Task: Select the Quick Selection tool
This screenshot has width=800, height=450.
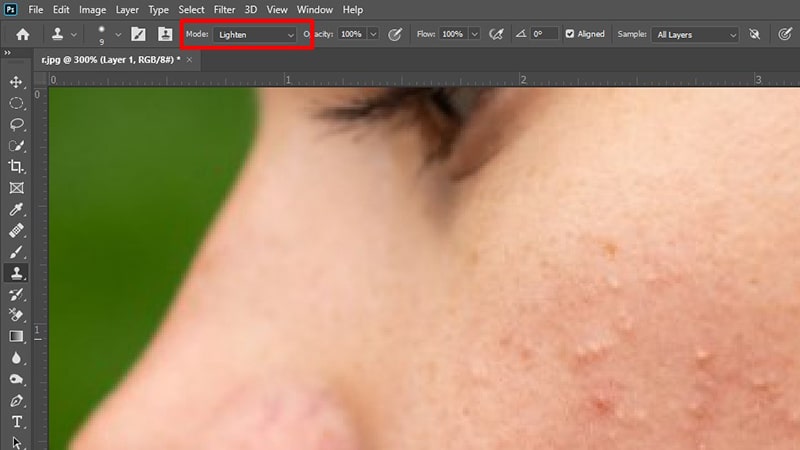Action: coord(16,146)
